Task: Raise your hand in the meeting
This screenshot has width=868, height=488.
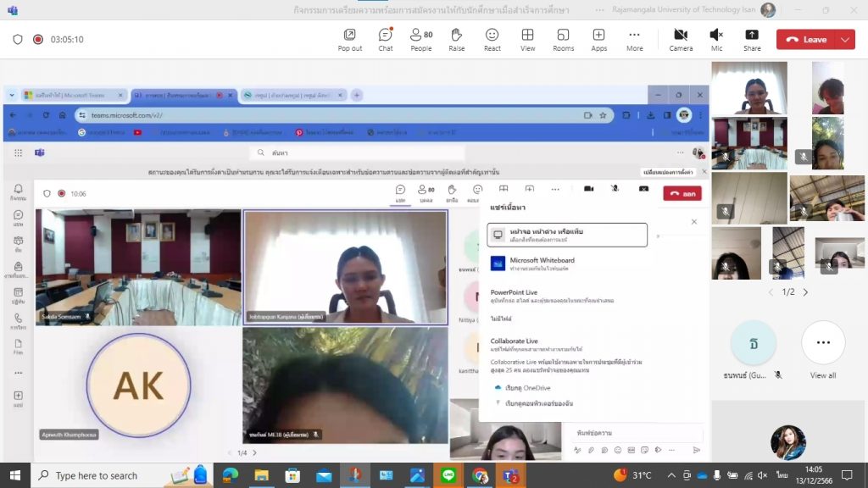Action: [456, 38]
